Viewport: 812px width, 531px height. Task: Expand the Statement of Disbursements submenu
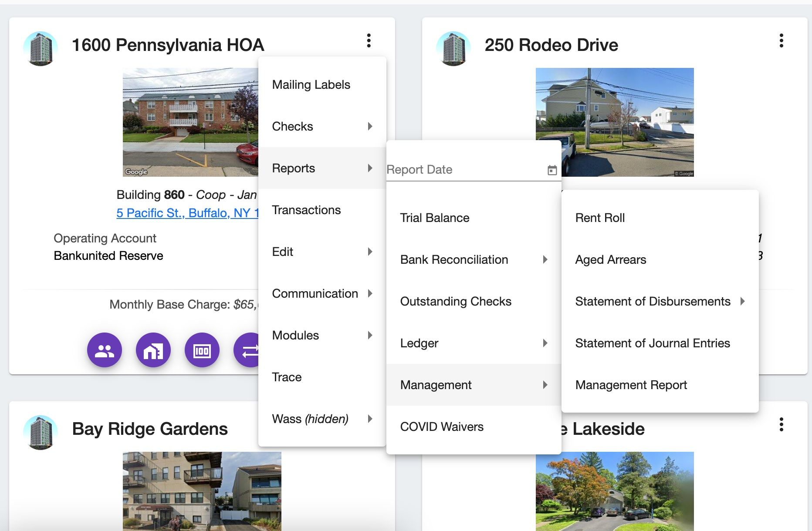click(653, 301)
